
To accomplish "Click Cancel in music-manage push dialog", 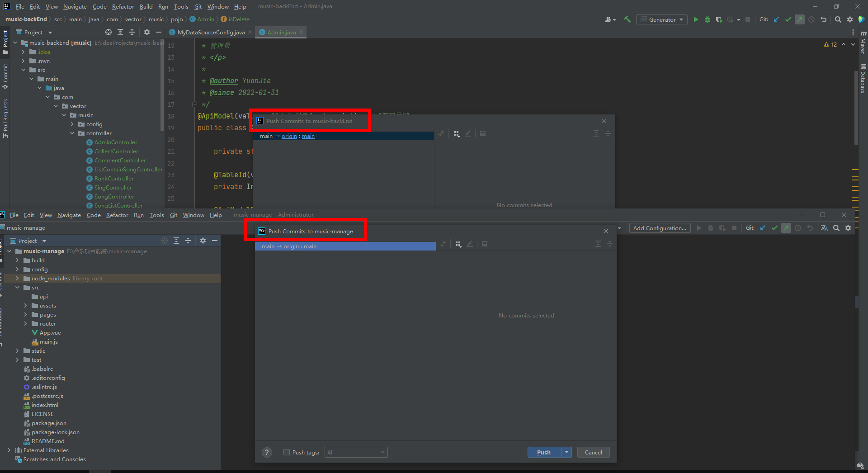I will pos(593,452).
